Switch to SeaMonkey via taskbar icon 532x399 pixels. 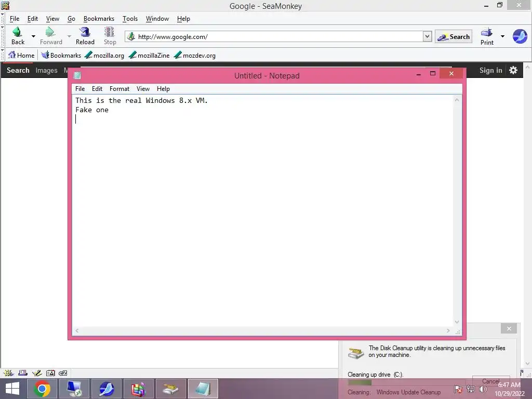[107, 389]
